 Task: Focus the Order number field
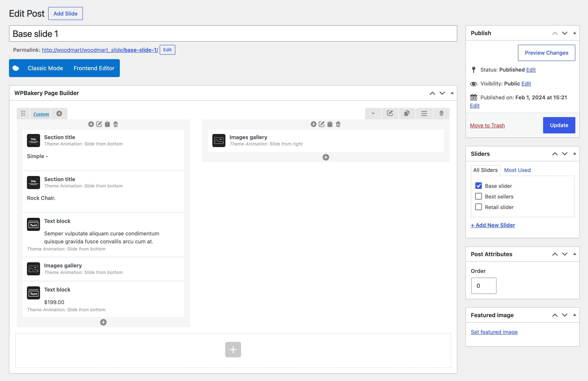(484, 286)
